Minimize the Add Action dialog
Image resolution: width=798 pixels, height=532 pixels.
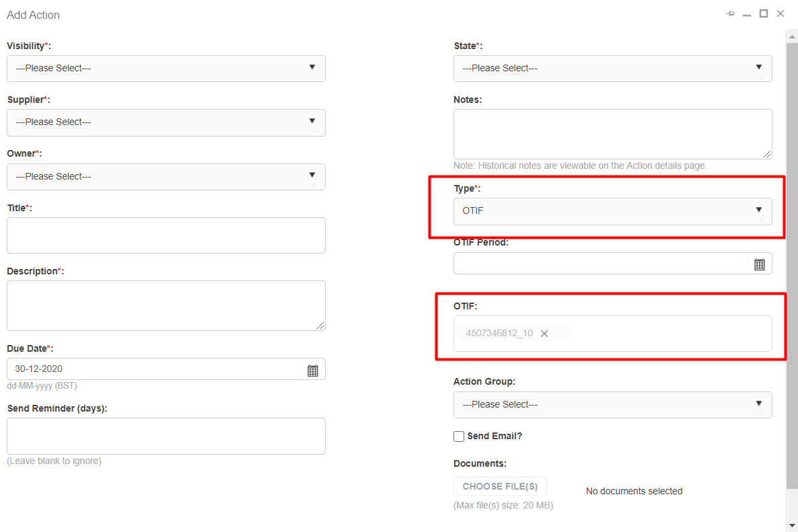tap(747, 14)
